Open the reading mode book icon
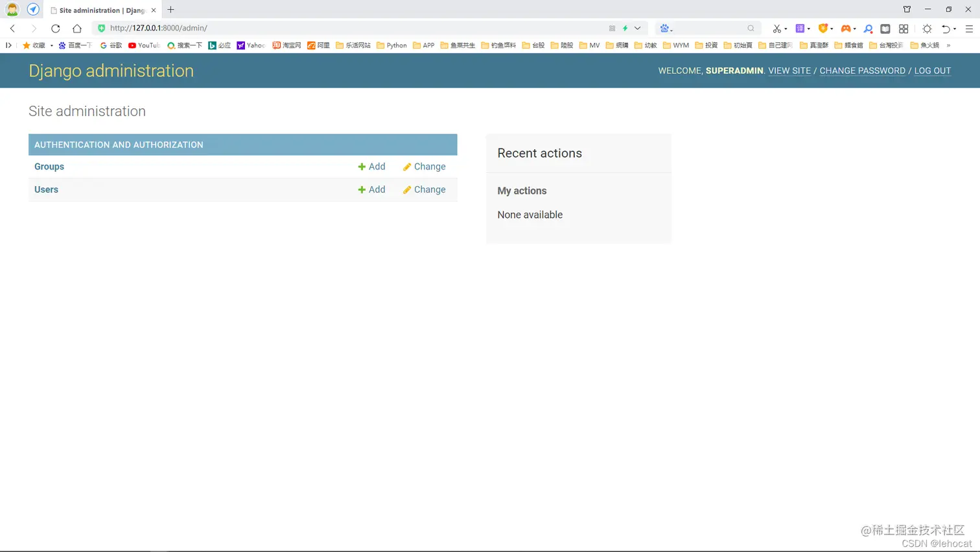980x552 pixels. point(885,29)
